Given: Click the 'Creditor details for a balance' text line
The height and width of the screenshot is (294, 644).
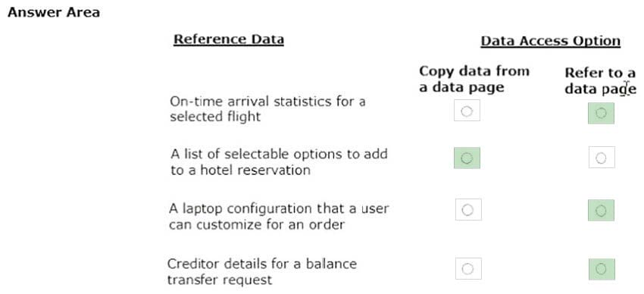Looking at the screenshot, I should click(x=262, y=263).
